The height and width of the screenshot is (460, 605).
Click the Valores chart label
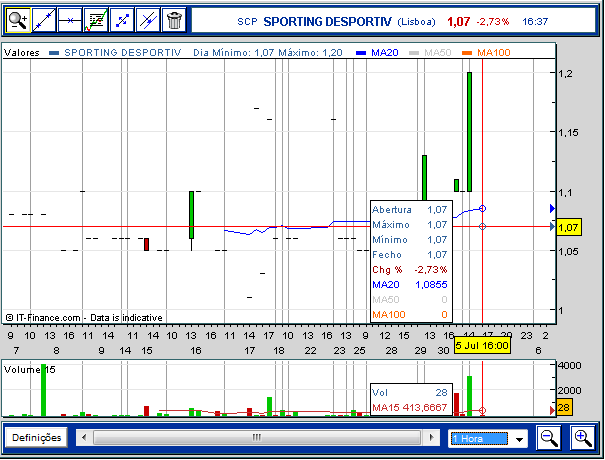click(x=22, y=52)
